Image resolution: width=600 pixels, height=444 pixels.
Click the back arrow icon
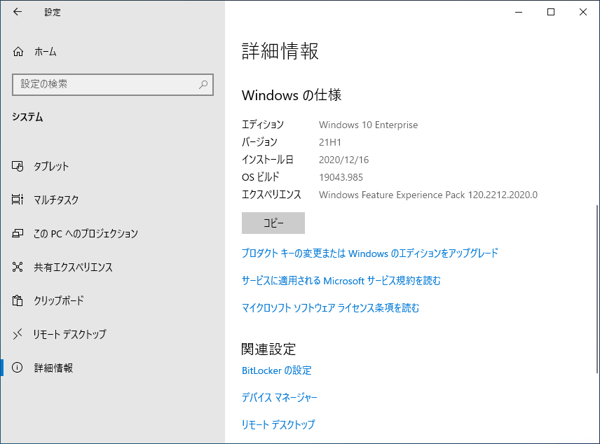point(18,12)
